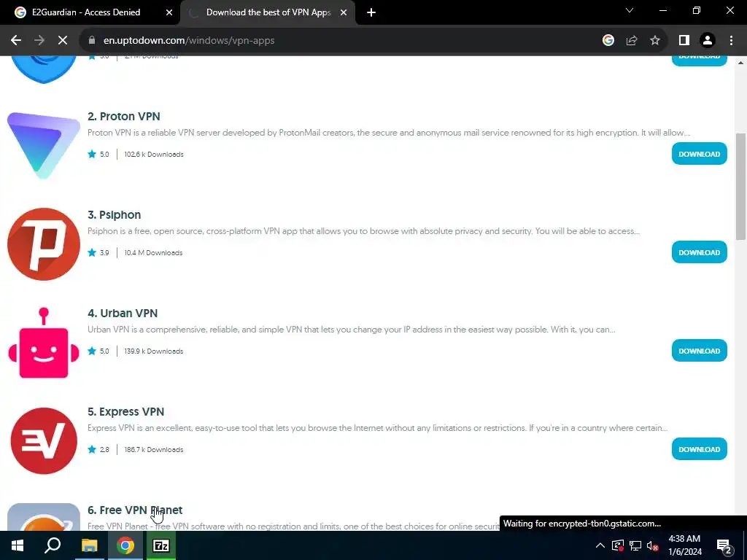Open the 5. Express VPN title link

[x=125, y=412]
